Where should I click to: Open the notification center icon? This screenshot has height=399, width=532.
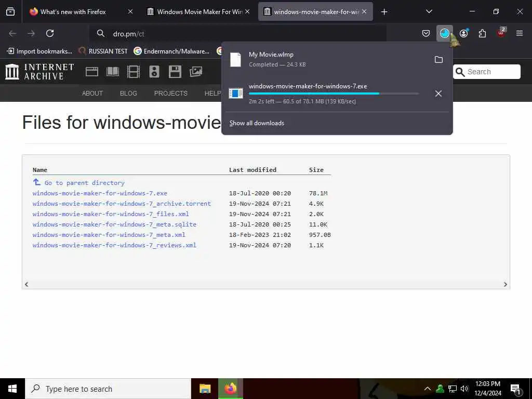pyautogui.click(x=515, y=389)
